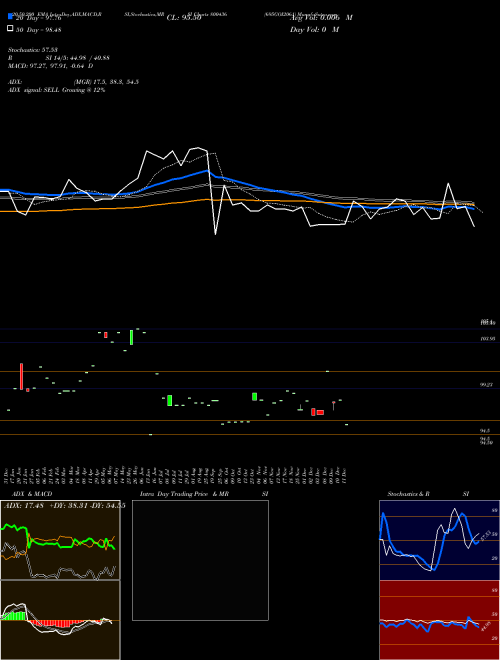Click the white 50 Day legend swatch
Viewport: 500px width, 660px height.
pyautogui.click(x=11, y=29)
